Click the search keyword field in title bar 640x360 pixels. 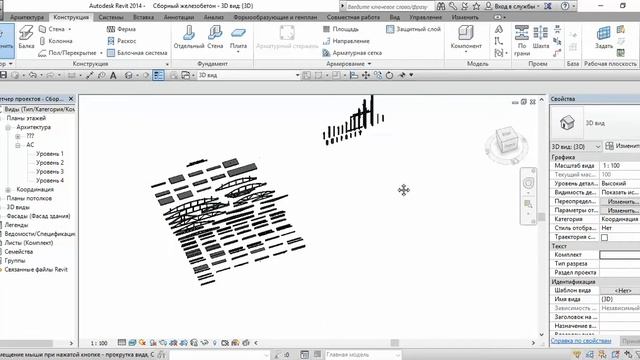[x=389, y=7]
